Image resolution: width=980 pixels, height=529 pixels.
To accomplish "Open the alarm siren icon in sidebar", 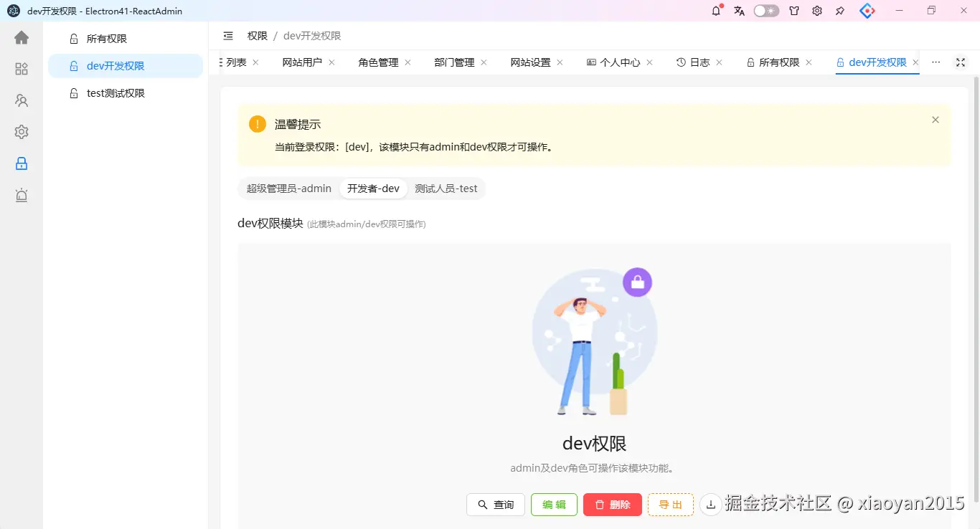I will pyautogui.click(x=22, y=195).
